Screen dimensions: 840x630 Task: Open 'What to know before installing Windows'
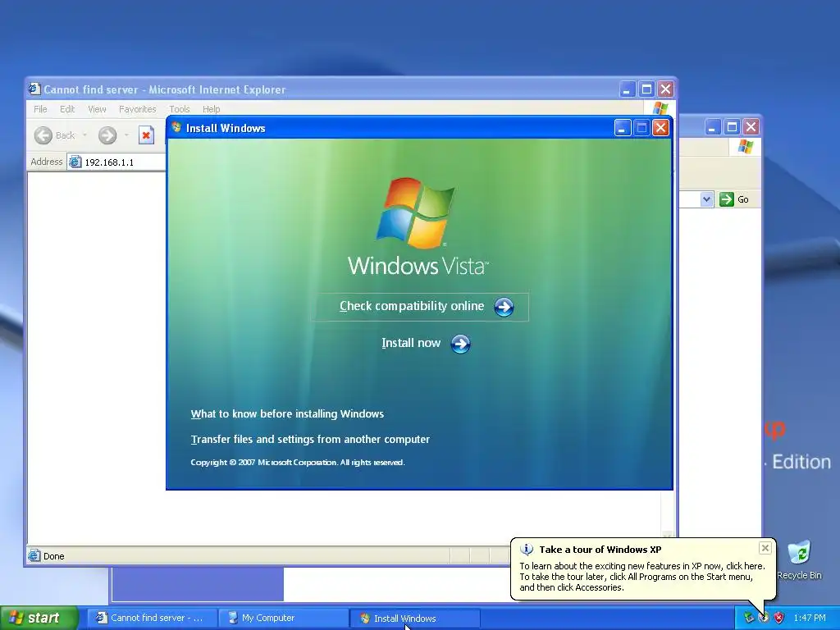[x=287, y=413]
